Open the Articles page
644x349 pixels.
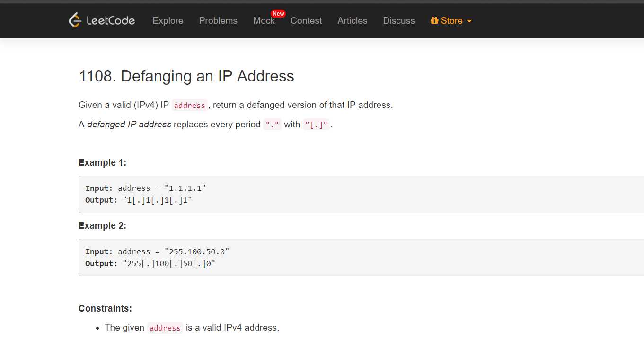(x=353, y=21)
